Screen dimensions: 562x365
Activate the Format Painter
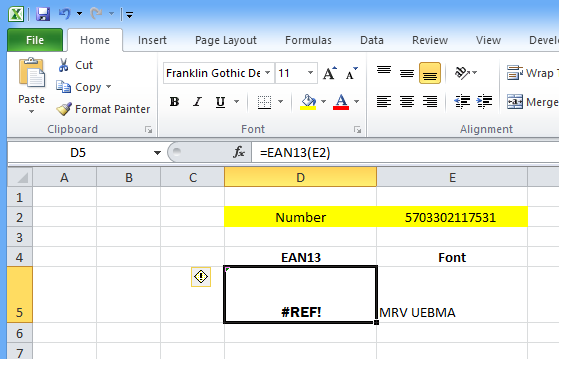103,109
